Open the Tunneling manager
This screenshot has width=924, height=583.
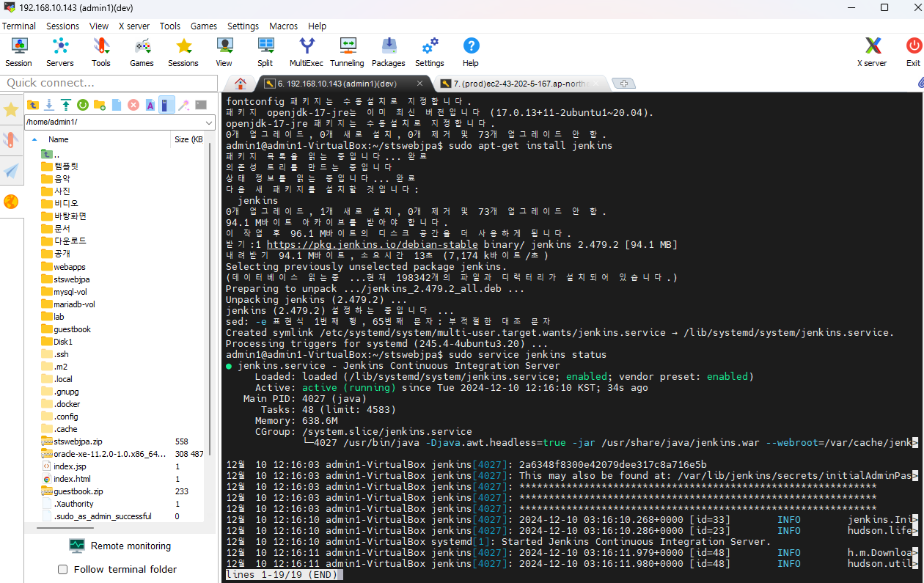(347, 52)
